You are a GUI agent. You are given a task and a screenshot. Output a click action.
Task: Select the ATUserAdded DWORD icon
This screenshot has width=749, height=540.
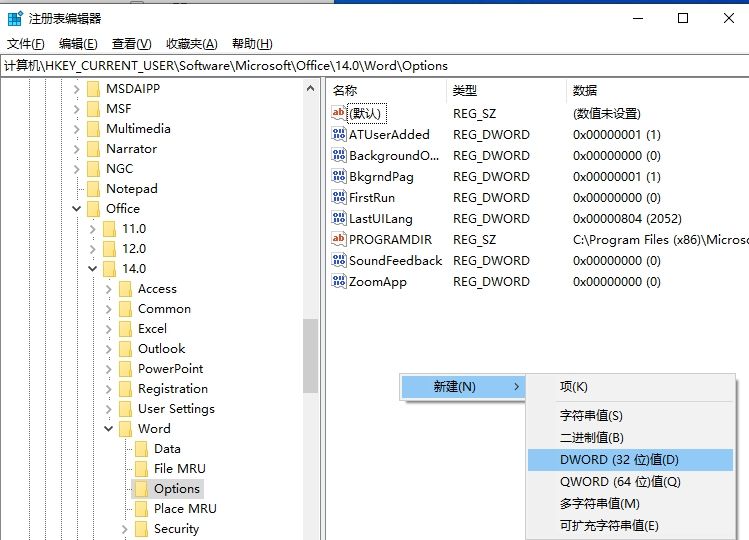[x=339, y=134]
